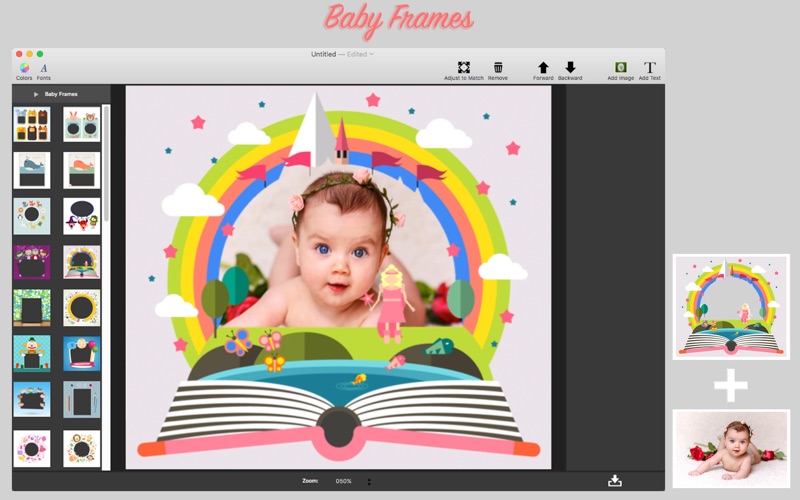This screenshot has width=800, height=500.
Task: Open the Colors picker tool
Action: (x=24, y=68)
